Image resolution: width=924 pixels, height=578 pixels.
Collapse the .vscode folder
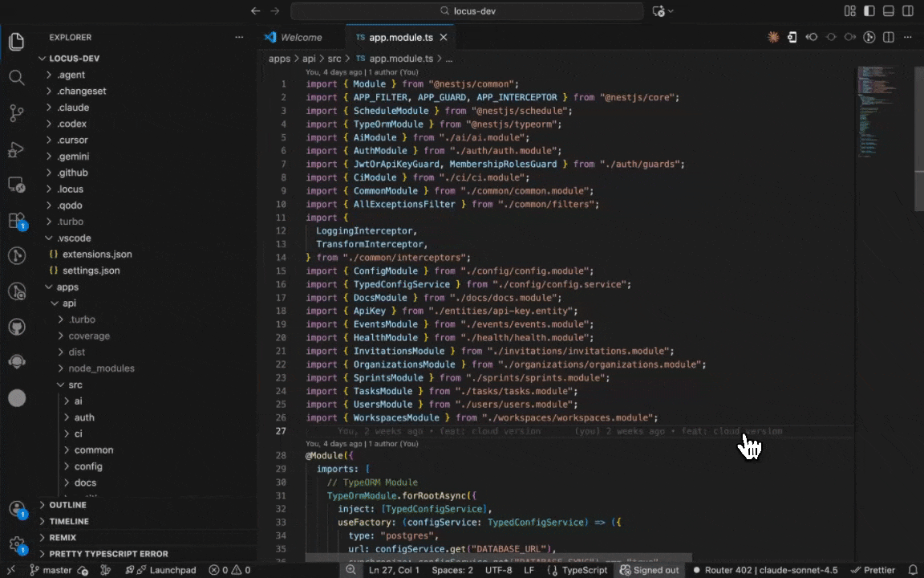point(74,238)
